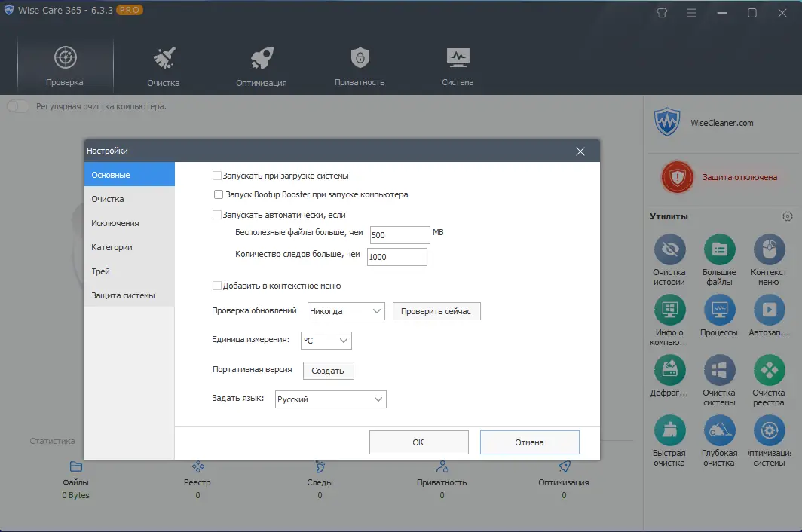Select Трей settings tab
802x532 pixels.
coord(130,271)
